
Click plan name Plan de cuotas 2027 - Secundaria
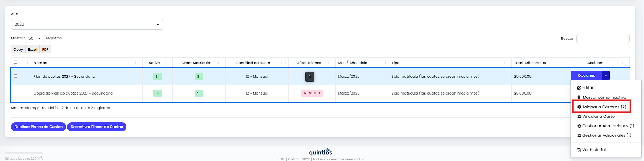[64, 76]
